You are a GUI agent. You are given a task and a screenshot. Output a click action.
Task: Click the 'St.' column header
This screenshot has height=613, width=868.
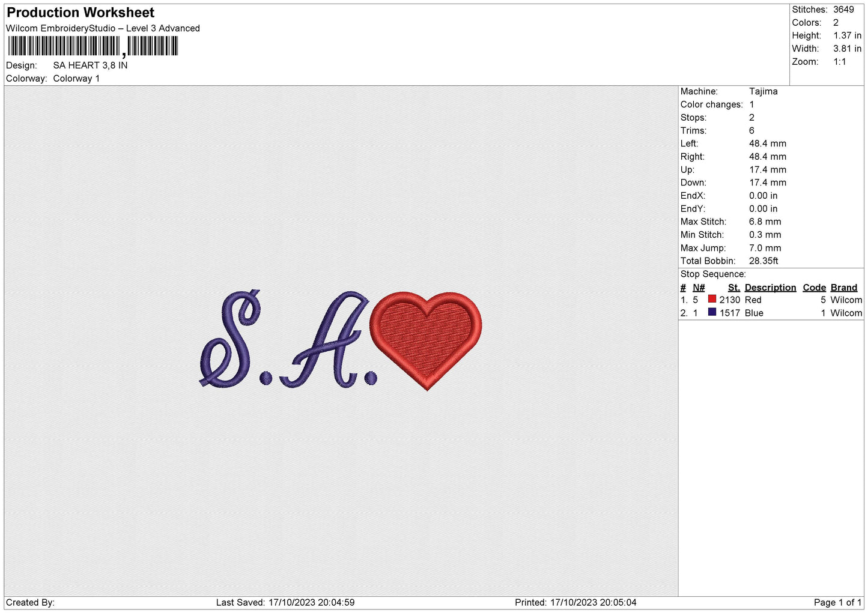[734, 288]
